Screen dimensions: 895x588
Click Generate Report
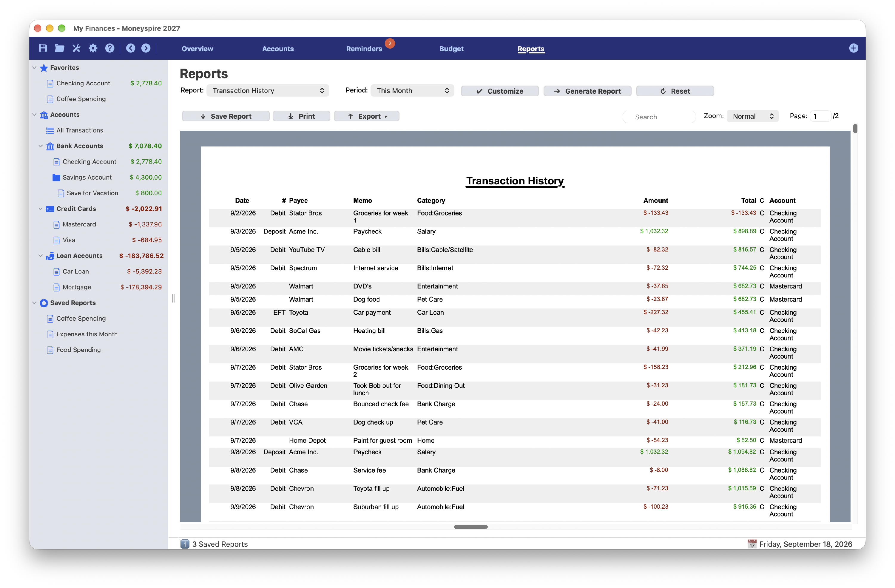pyautogui.click(x=587, y=91)
